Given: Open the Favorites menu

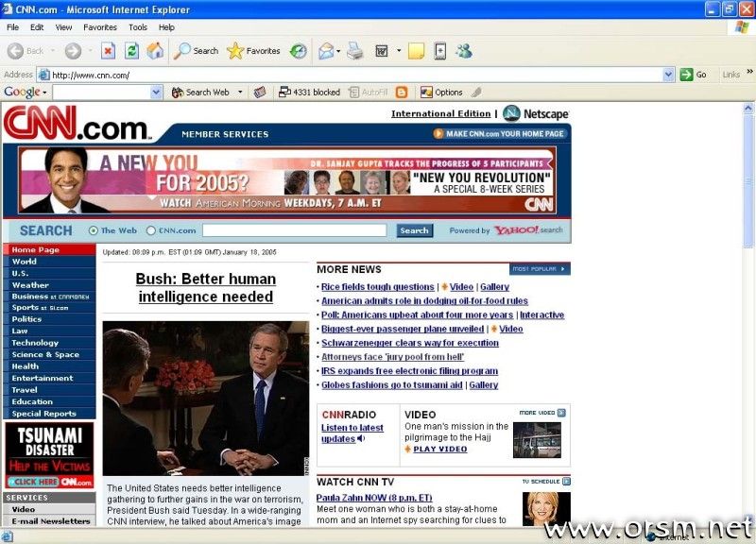Looking at the screenshot, I should pyautogui.click(x=100, y=27).
